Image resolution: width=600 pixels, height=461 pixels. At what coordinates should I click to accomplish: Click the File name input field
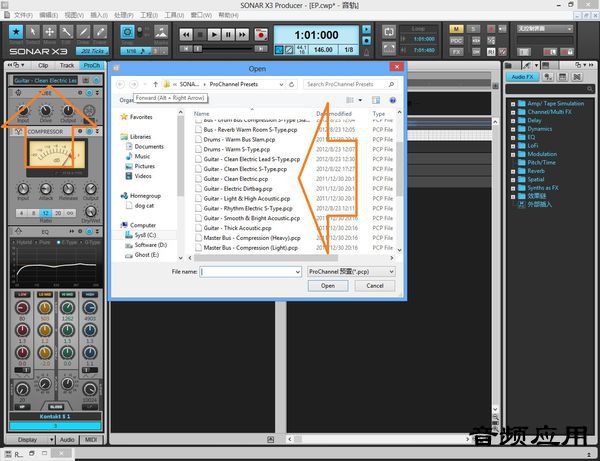click(251, 272)
